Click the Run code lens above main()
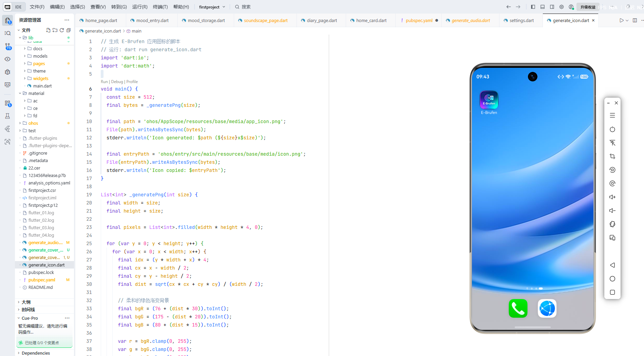Viewport: 644px width, 356px height. point(104,82)
